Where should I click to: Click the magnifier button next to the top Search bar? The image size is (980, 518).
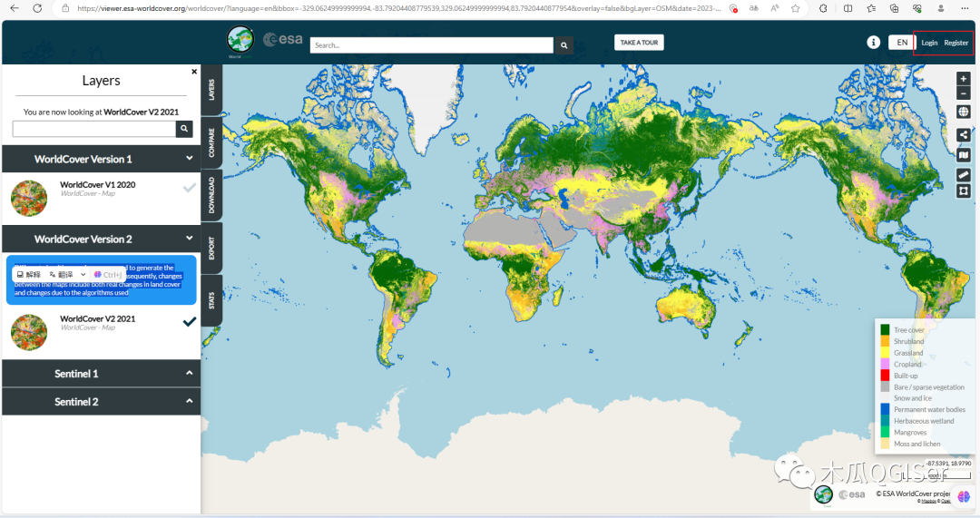(x=563, y=45)
